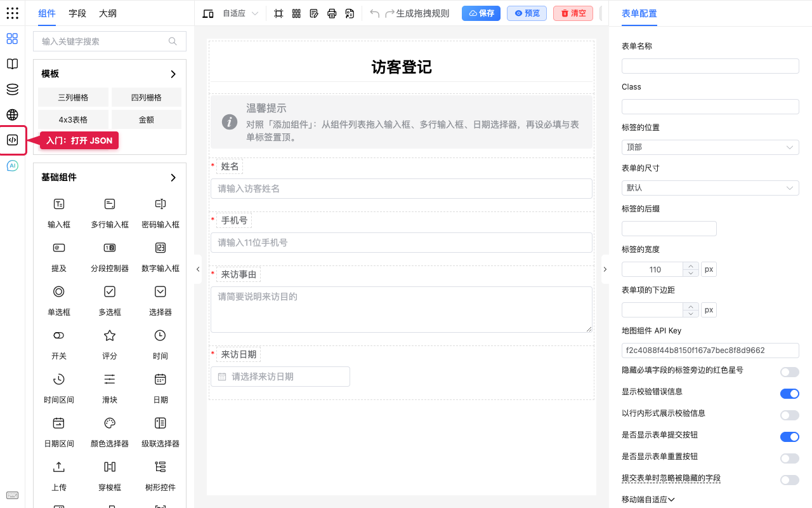
Task: Undo the last action with the undo arrow
Action: click(375, 13)
